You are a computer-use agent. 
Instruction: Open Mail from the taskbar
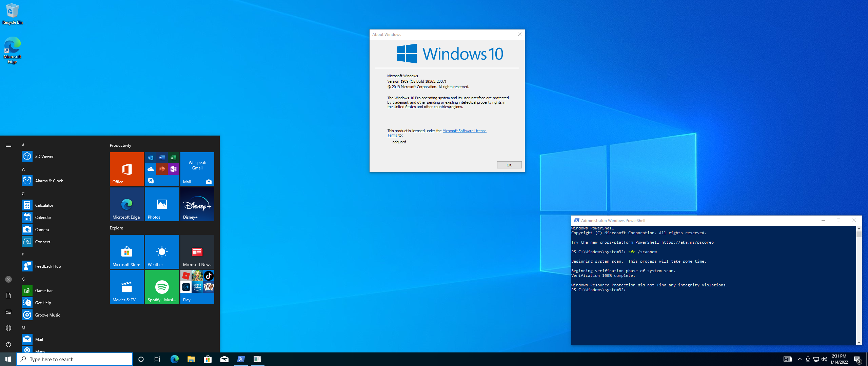[224, 359]
